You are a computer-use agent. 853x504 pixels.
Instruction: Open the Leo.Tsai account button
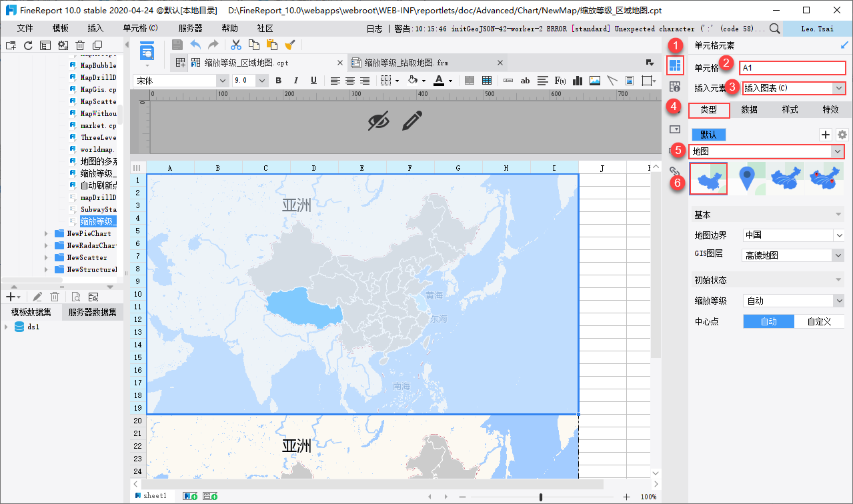tap(818, 29)
